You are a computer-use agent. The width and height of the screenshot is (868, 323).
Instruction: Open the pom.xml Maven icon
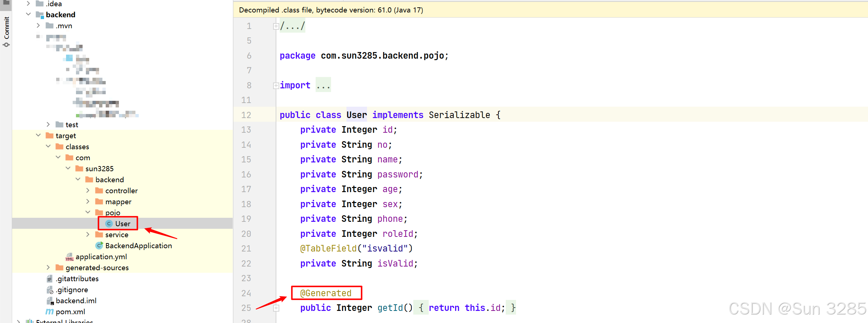(x=50, y=312)
